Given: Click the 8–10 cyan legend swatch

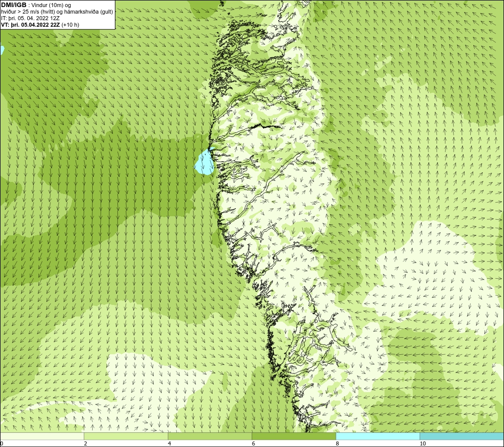Looking at the screenshot, I should [377, 436].
